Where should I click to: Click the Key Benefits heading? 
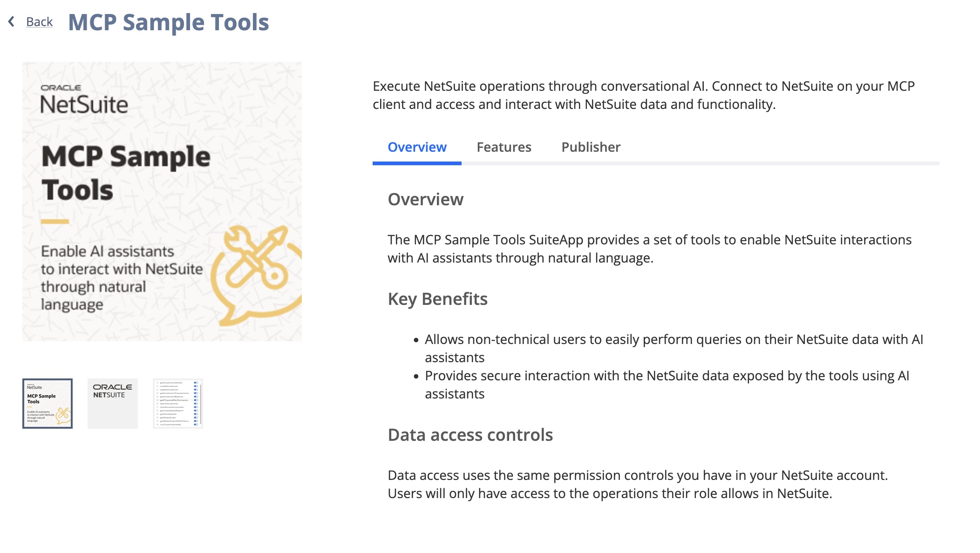(437, 299)
